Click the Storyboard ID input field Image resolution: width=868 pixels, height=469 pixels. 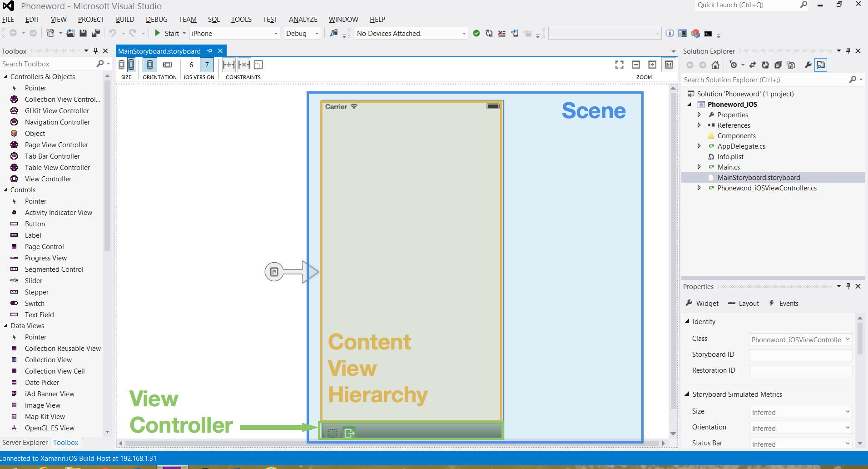[x=800, y=354]
